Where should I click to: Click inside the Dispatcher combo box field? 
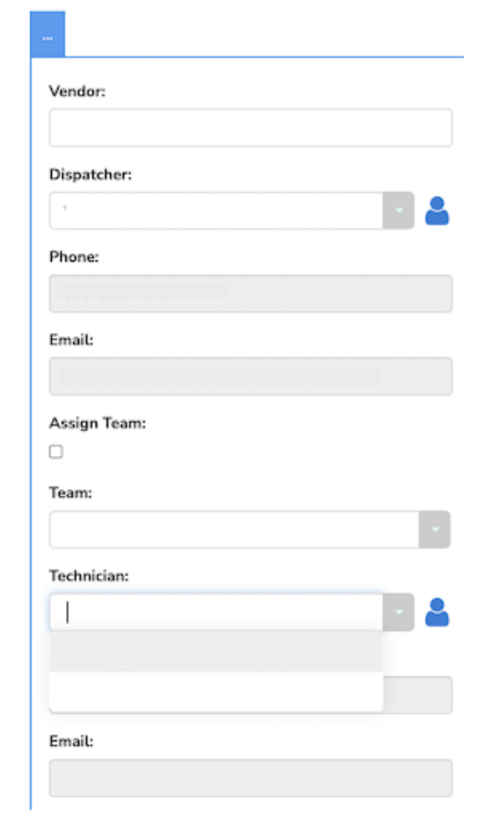(x=216, y=211)
